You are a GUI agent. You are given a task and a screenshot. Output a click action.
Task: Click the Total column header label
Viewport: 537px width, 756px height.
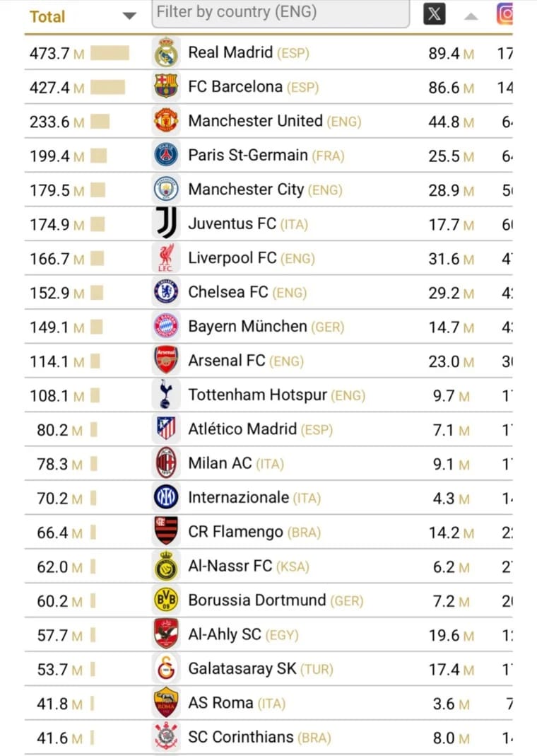47,16
